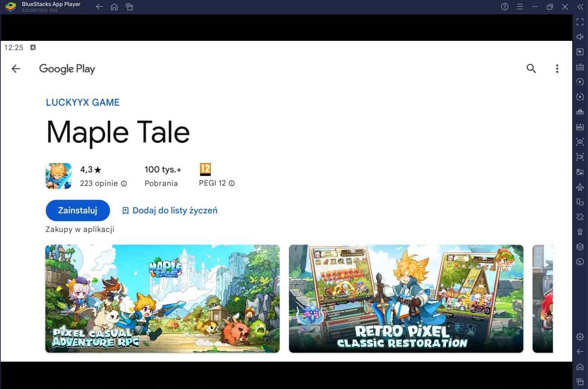Open the multi-instance tabs icon in the title bar

pyautogui.click(x=129, y=7)
